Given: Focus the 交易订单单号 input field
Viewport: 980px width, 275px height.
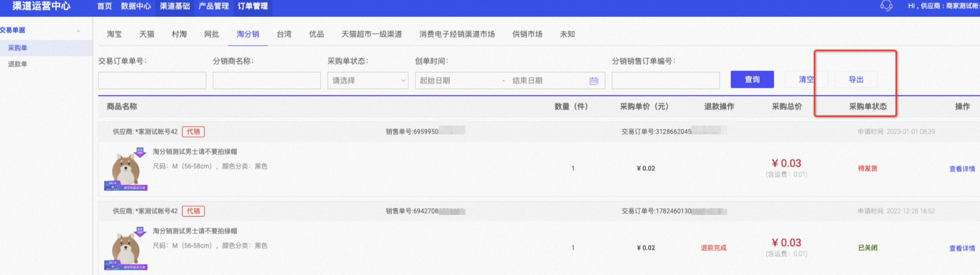Looking at the screenshot, I should [x=152, y=81].
